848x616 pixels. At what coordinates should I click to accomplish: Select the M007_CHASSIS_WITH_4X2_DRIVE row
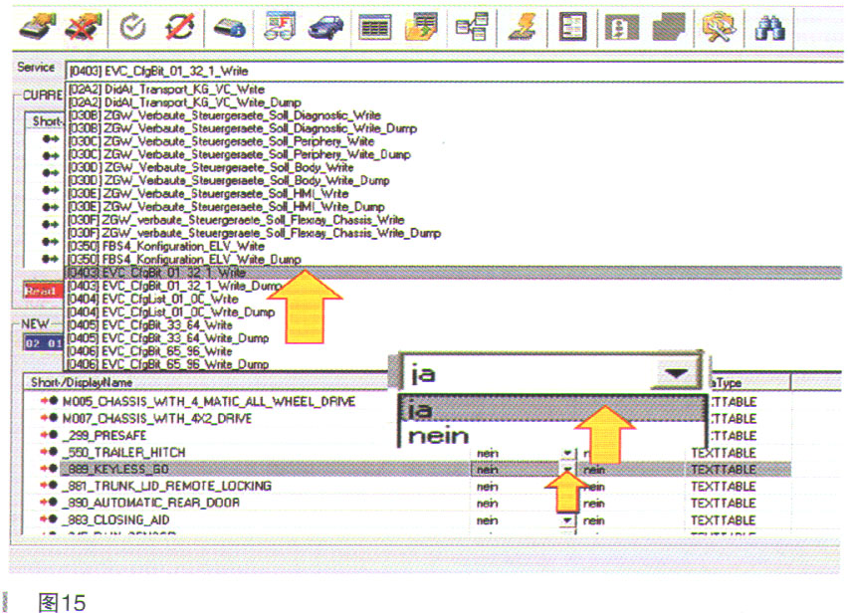click(x=157, y=419)
